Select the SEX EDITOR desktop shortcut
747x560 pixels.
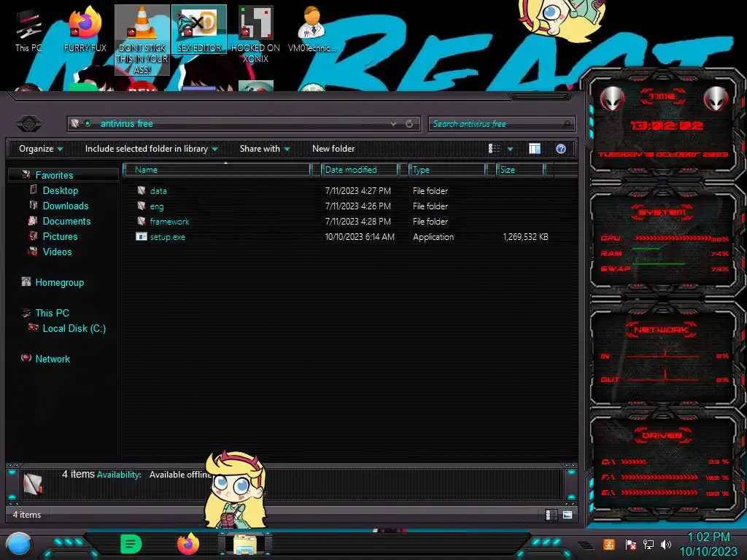coord(199,29)
